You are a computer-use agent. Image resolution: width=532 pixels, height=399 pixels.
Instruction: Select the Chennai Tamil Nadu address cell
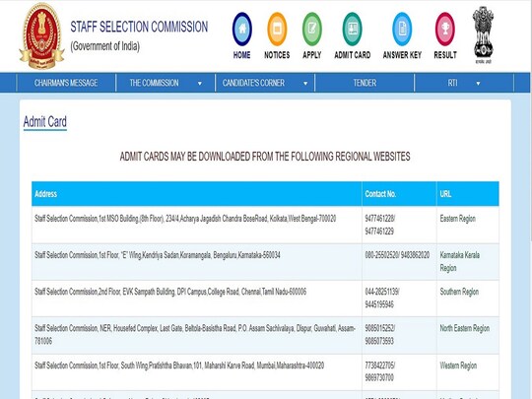[197, 299]
